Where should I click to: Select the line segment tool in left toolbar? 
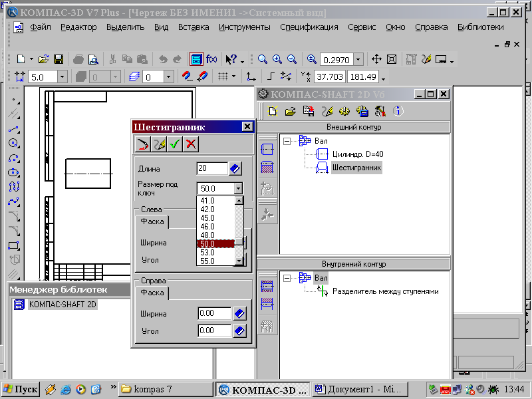point(13,129)
